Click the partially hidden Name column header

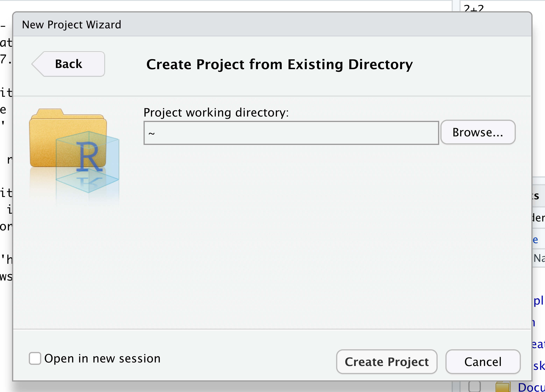coord(539,258)
